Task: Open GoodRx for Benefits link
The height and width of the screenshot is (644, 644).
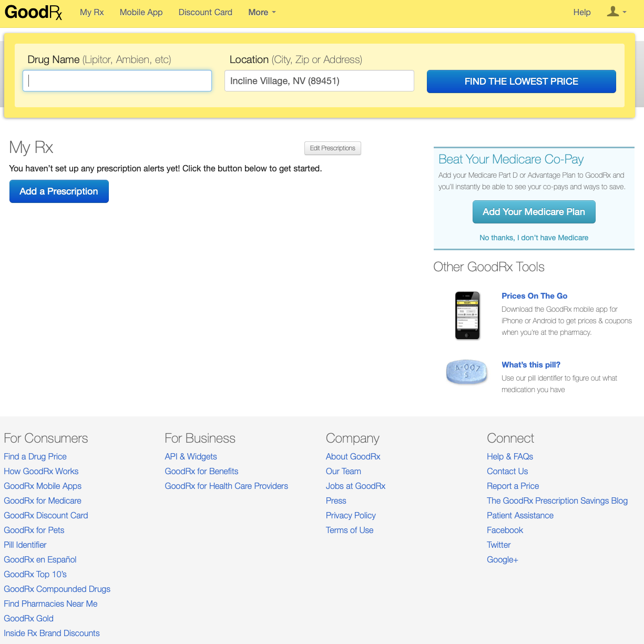Action: point(201,471)
